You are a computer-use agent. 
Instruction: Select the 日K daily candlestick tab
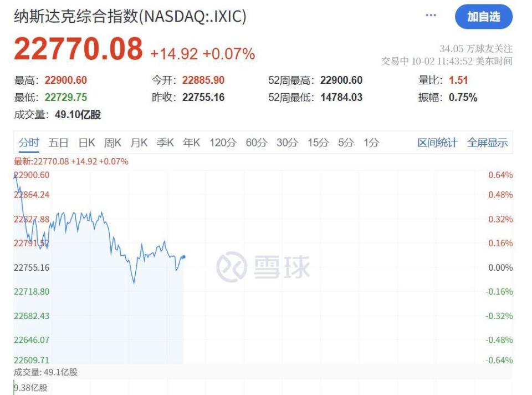click(85, 143)
